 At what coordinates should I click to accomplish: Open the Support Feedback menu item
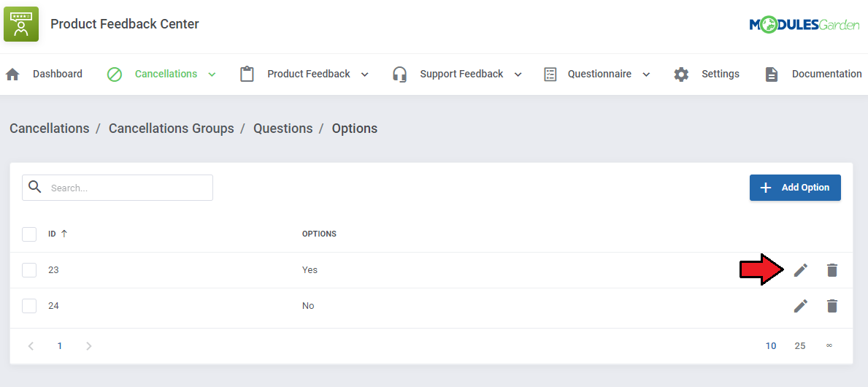tap(461, 74)
